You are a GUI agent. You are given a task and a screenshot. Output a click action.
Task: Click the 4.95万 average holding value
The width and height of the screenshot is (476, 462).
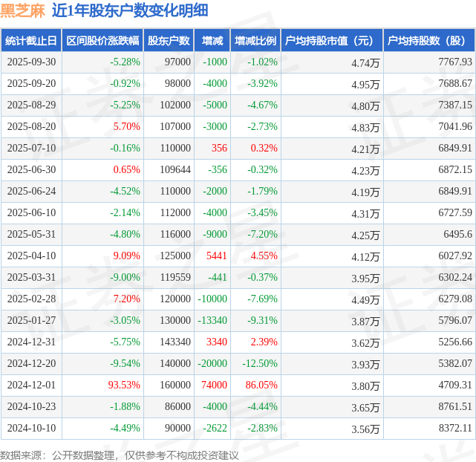365,84
